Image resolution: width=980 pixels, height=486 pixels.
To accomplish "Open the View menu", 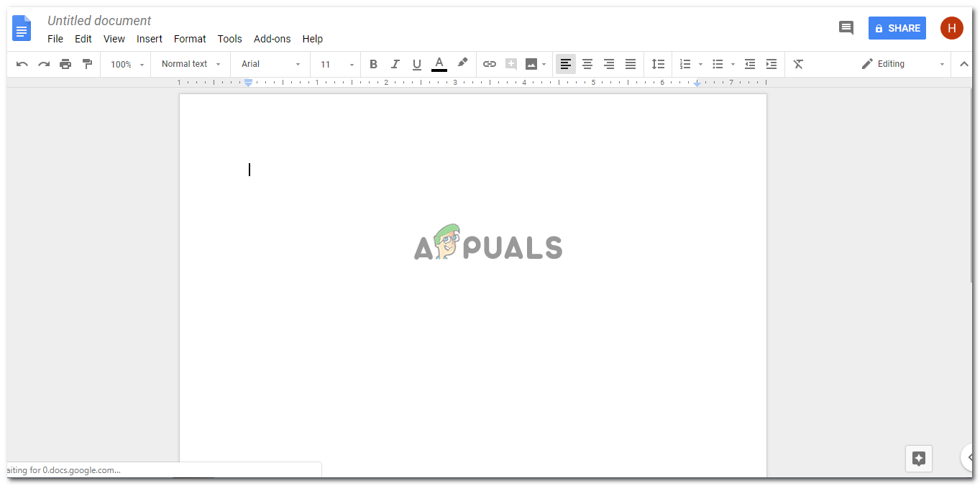I will [114, 39].
